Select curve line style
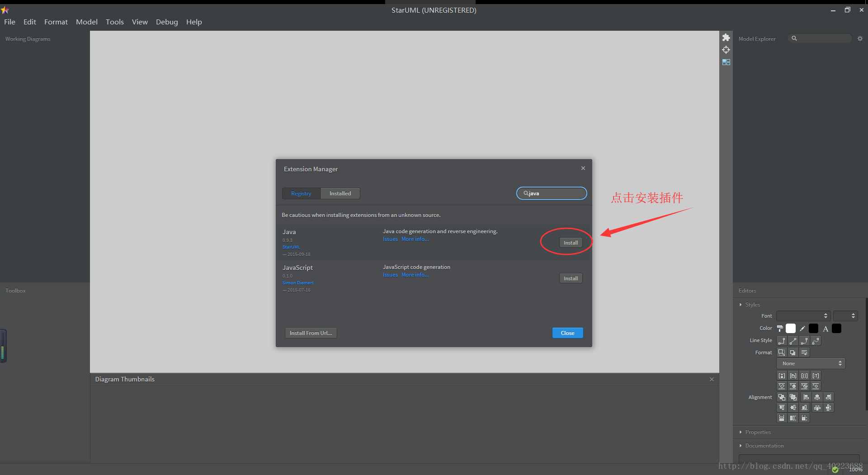Image resolution: width=868 pixels, height=475 pixels. (x=816, y=341)
